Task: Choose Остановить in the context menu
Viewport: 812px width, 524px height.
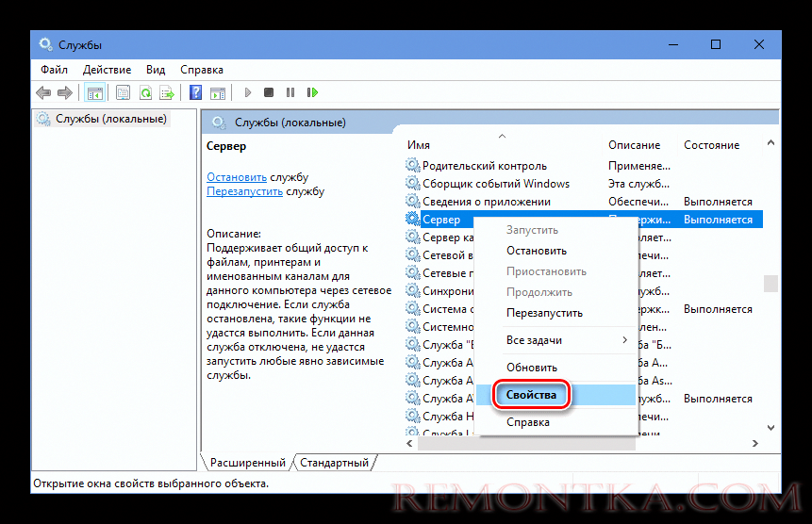Action: (x=555, y=251)
